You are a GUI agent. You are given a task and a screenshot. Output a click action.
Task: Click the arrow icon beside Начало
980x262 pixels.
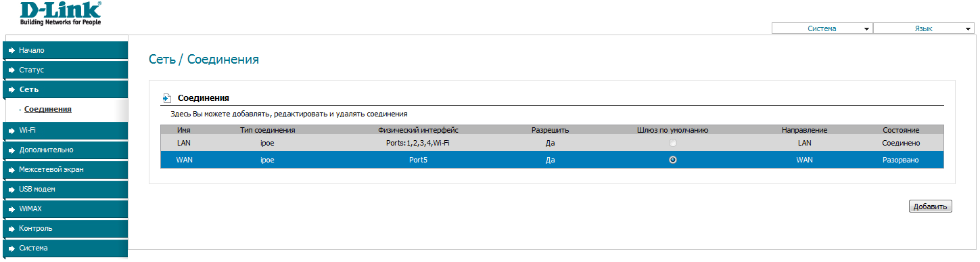pyautogui.click(x=11, y=50)
